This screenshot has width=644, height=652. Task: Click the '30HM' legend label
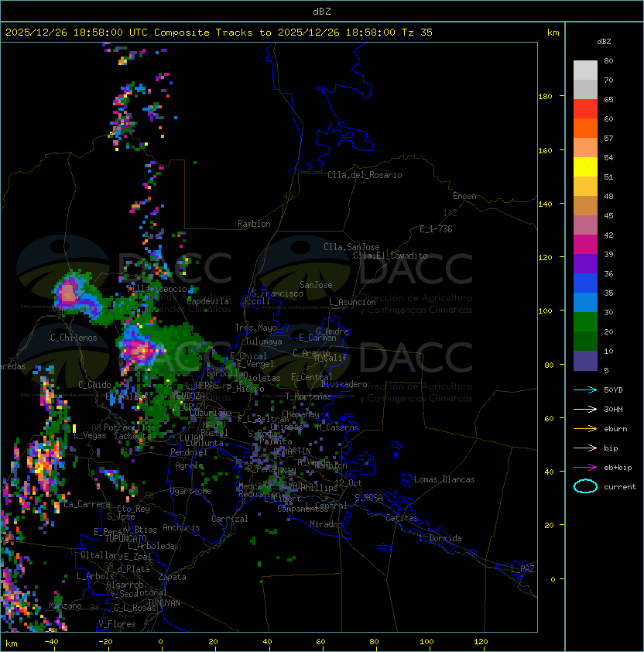[613, 410]
